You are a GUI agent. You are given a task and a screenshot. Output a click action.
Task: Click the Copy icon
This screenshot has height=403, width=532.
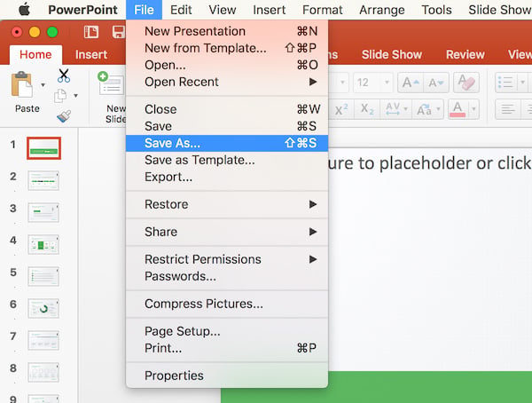(x=60, y=96)
